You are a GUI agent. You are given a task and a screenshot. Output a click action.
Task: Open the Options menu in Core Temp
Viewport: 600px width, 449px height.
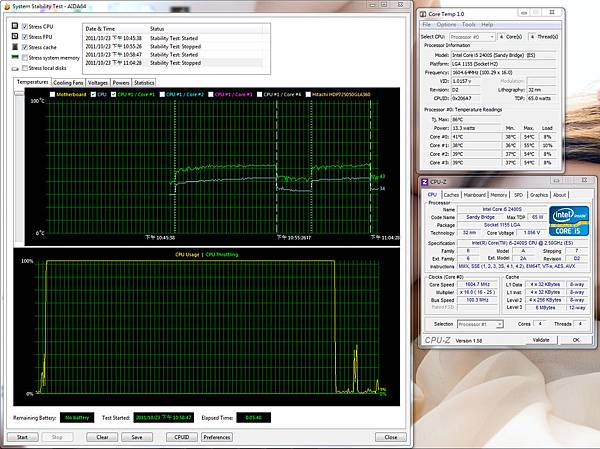[x=446, y=24]
